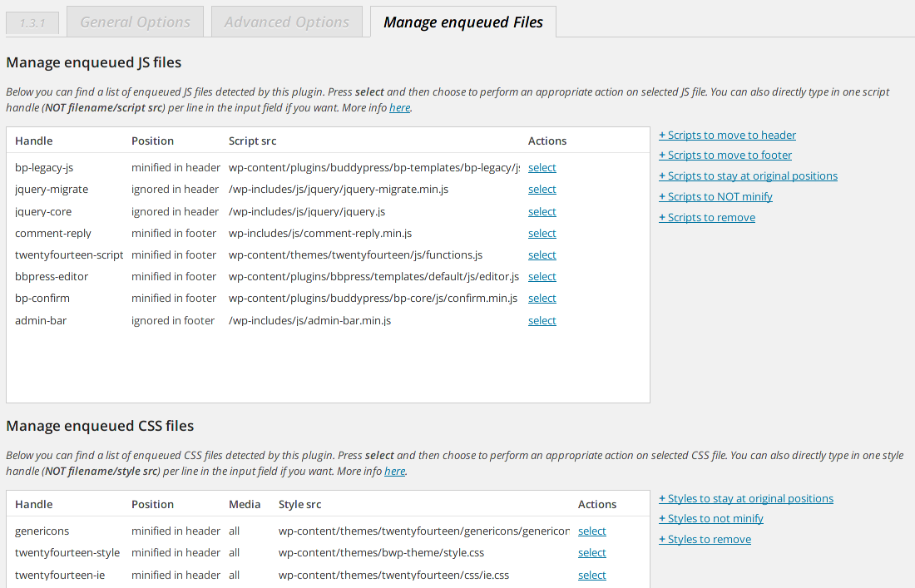The image size is (915, 588).
Task: Switch to the Advanced Options tab
Action: 287,22
